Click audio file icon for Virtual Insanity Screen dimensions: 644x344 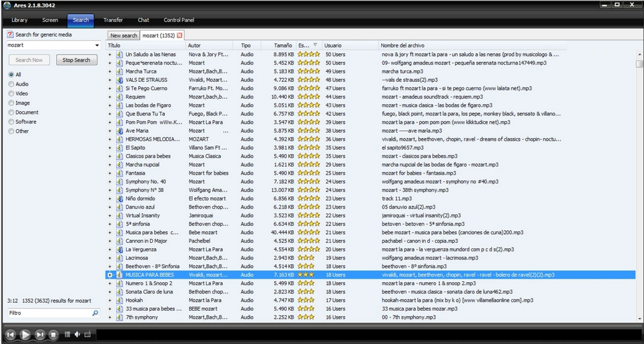(119, 215)
